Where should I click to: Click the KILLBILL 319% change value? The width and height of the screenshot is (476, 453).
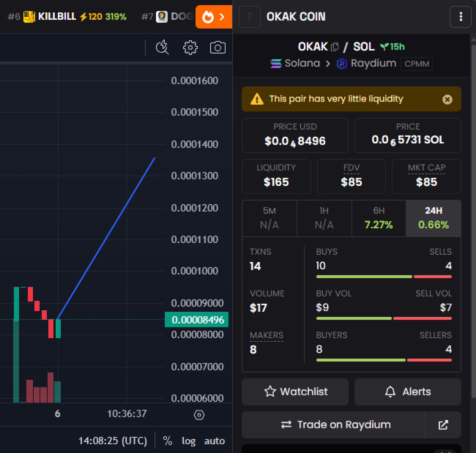[x=116, y=17]
